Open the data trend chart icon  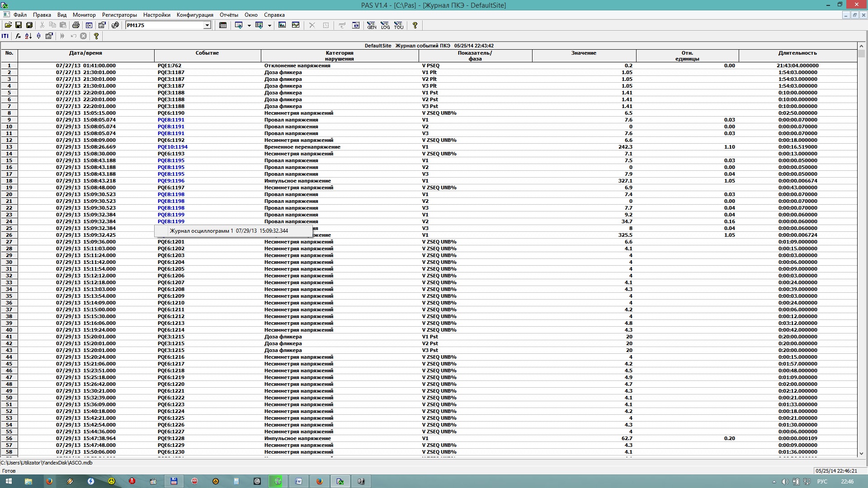click(296, 25)
